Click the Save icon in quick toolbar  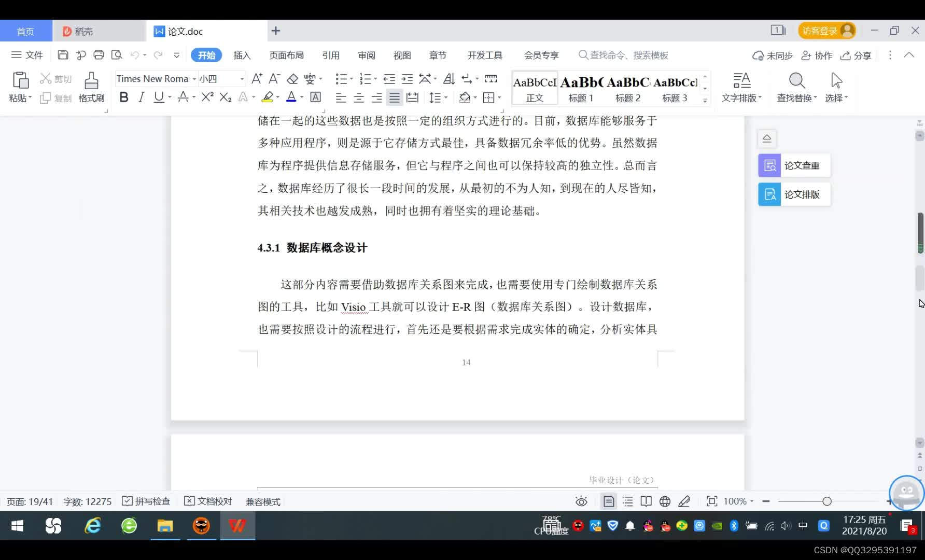[63, 55]
